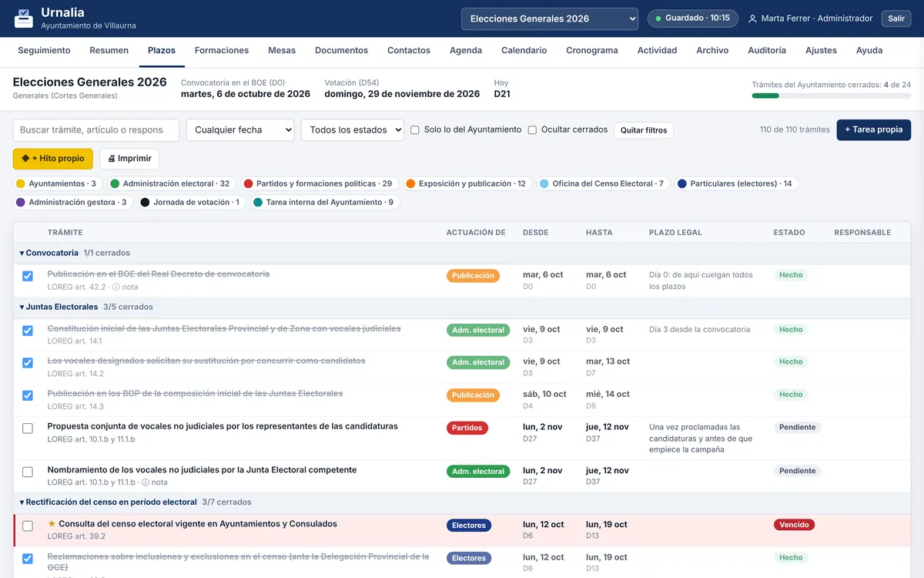The image size is (924, 578).
Task: Filter by Partidos y formaciones políticas chip
Action: click(x=318, y=184)
